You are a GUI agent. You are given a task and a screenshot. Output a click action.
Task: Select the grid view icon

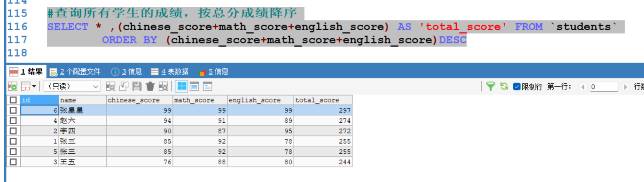click(182, 86)
